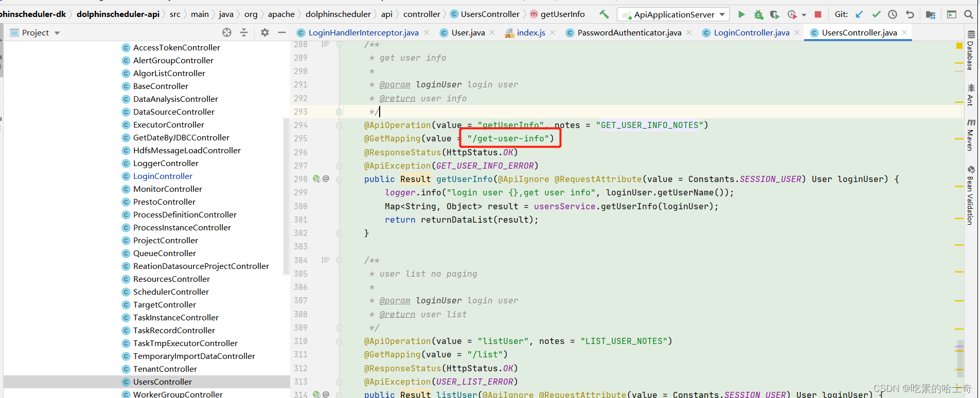Click the getUserInfo breadcrumb
This screenshot has width=980, height=398.
pos(557,14)
